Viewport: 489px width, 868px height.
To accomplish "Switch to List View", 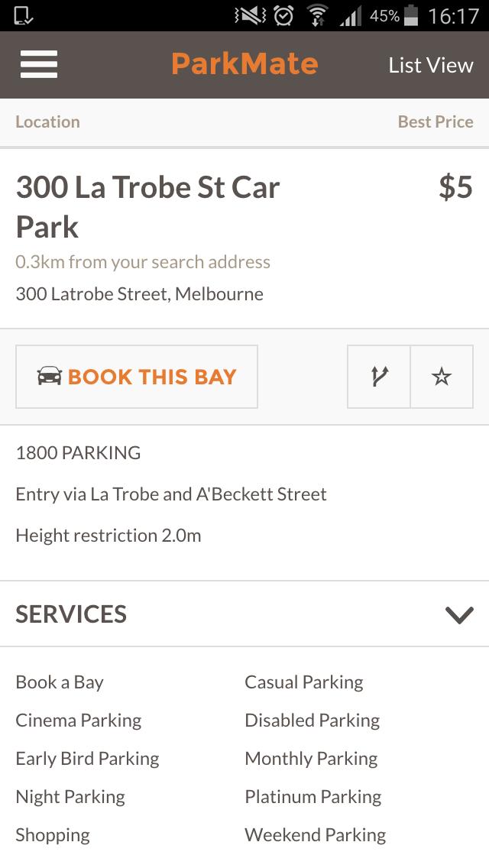I will coord(429,64).
